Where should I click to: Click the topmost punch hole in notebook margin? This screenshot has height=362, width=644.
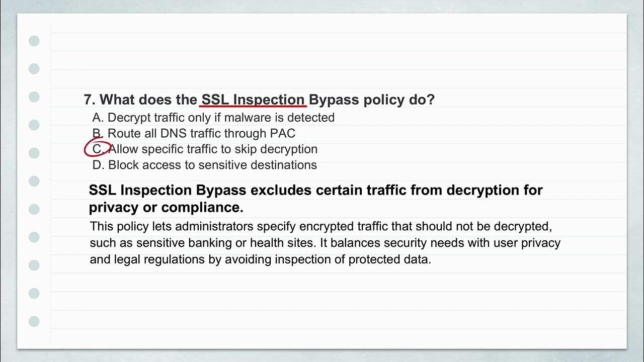pyautogui.click(x=34, y=41)
